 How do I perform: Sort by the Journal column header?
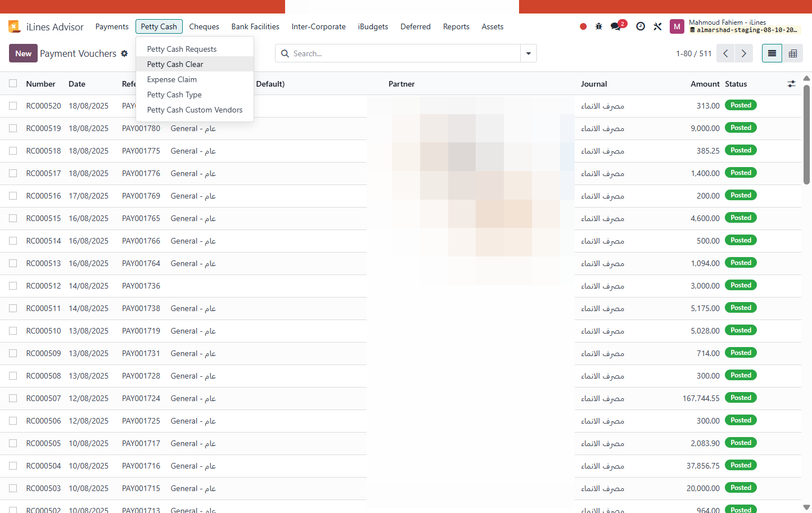(594, 84)
